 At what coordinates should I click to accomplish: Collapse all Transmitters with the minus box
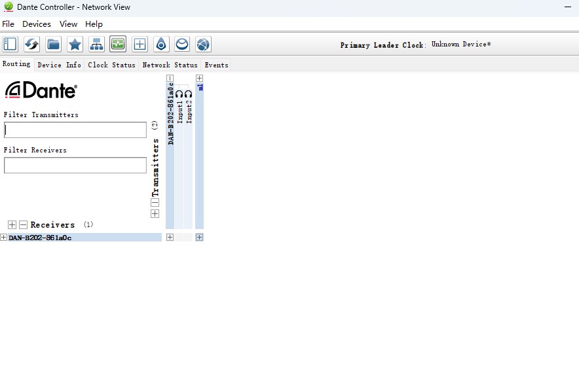[155, 203]
